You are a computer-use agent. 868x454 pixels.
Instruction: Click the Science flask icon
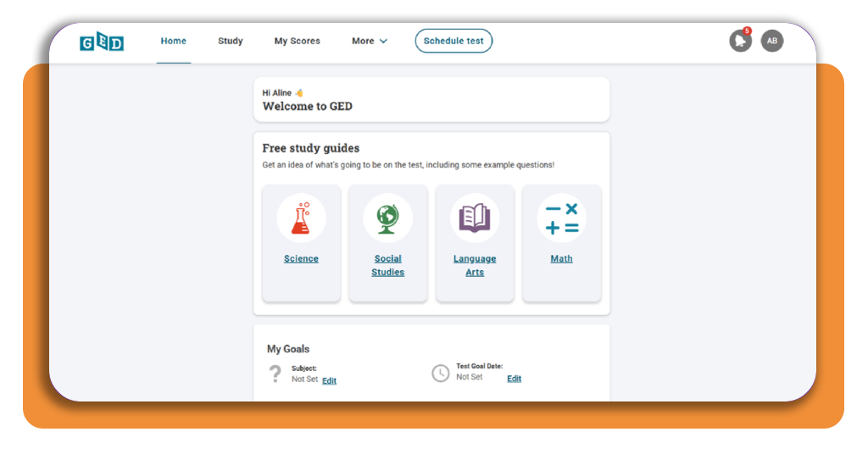coord(301,218)
